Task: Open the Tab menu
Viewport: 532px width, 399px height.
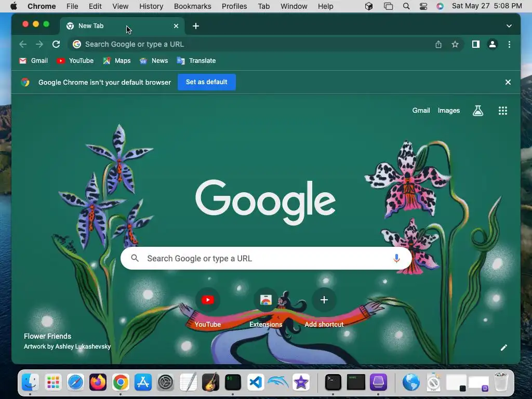Action: 263,6
